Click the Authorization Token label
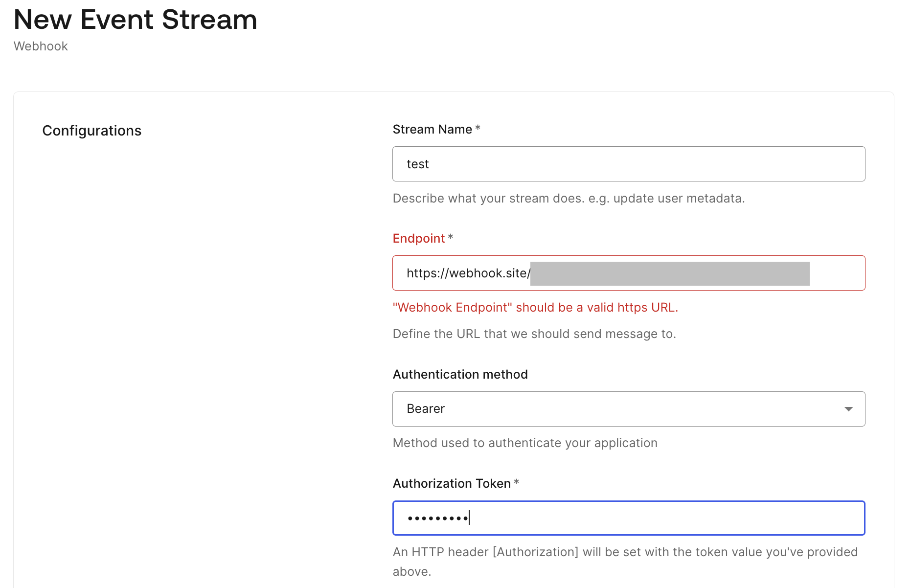The width and height of the screenshot is (911, 588). coord(452,483)
